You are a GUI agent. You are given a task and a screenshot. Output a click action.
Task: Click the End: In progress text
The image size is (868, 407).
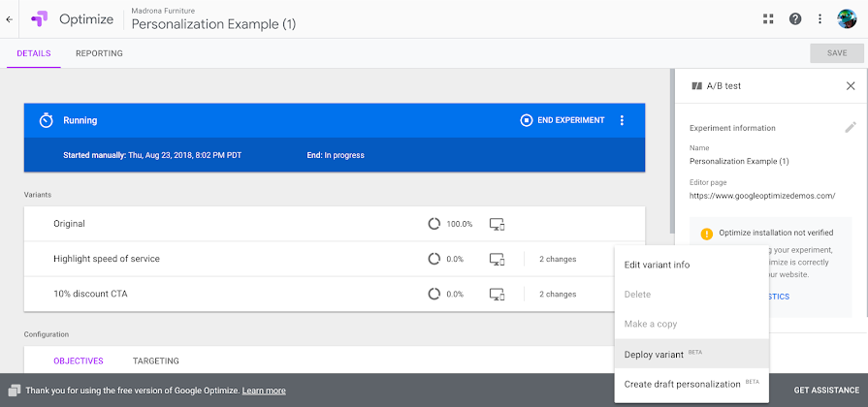pos(336,155)
